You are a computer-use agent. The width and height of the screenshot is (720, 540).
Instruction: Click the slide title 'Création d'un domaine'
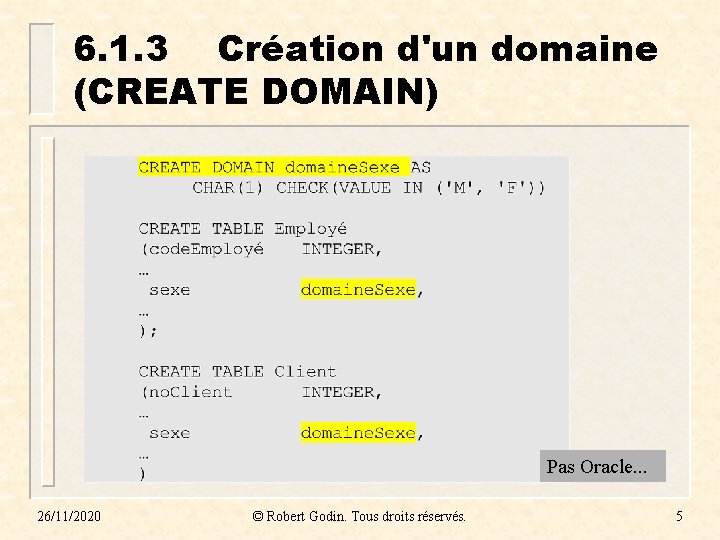point(438,48)
